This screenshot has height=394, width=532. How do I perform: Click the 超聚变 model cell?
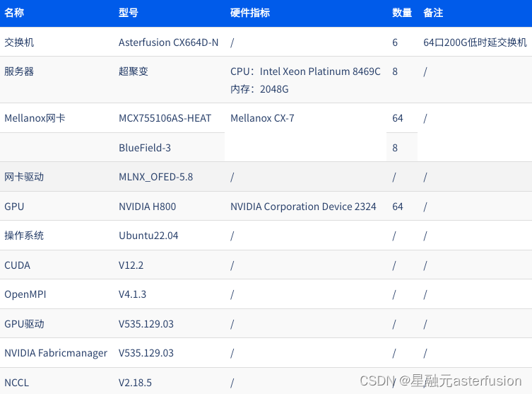tap(134, 71)
